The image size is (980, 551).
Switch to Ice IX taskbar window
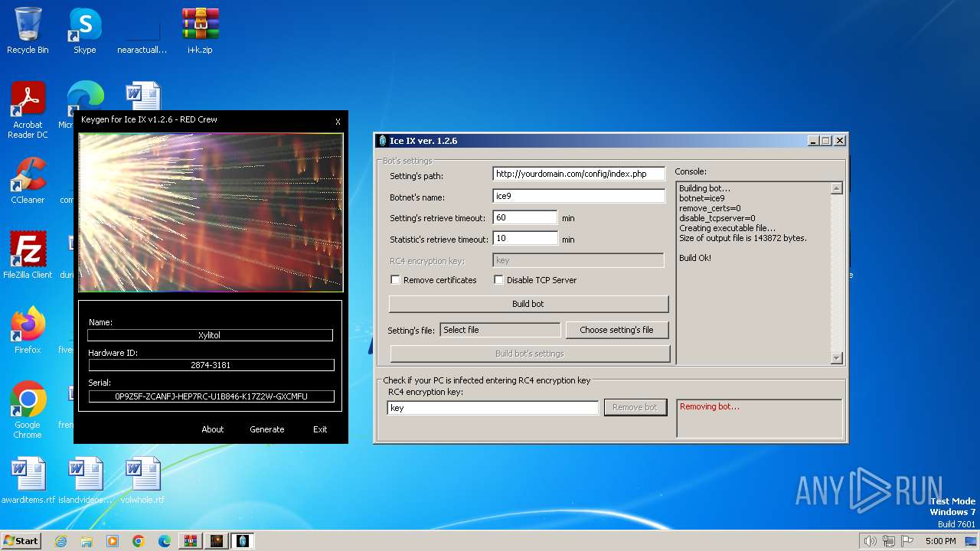click(243, 541)
